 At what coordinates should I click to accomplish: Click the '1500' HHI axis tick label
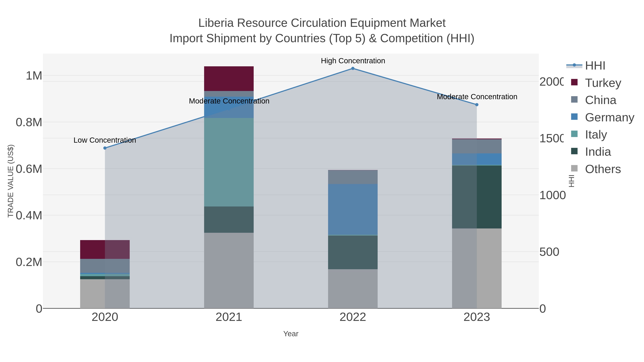coord(552,138)
